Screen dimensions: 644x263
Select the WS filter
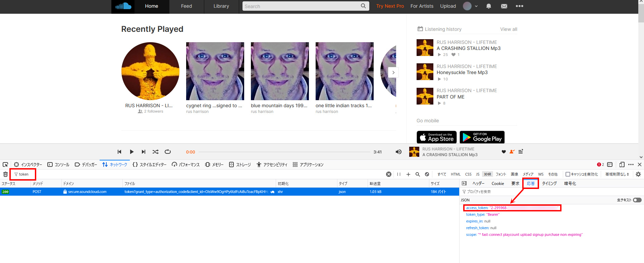pyautogui.click(x=541, y=174)
